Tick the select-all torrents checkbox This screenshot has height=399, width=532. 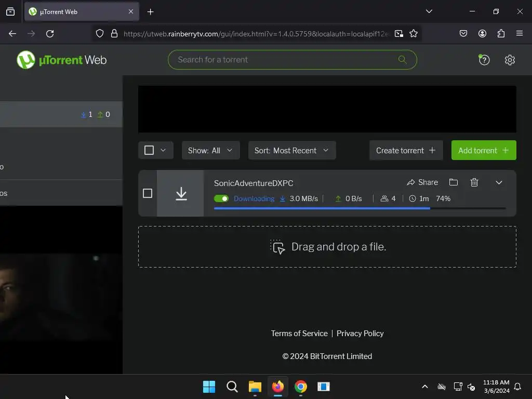pos(149,150)
